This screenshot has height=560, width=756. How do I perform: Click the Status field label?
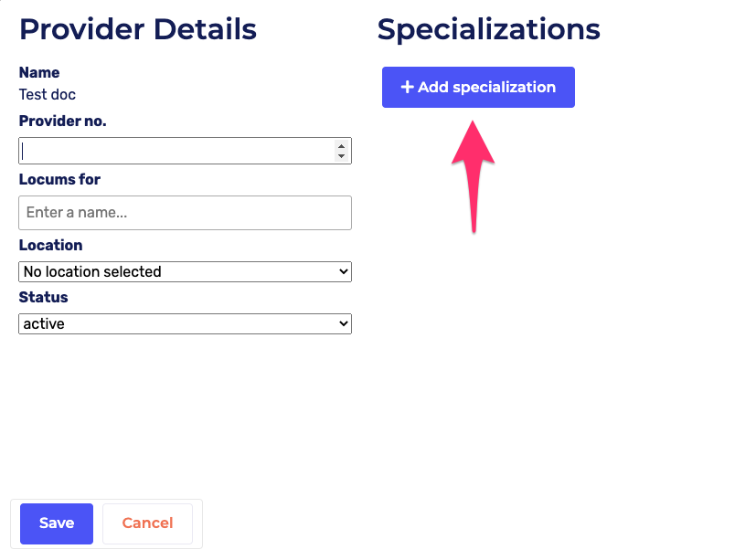44,297
